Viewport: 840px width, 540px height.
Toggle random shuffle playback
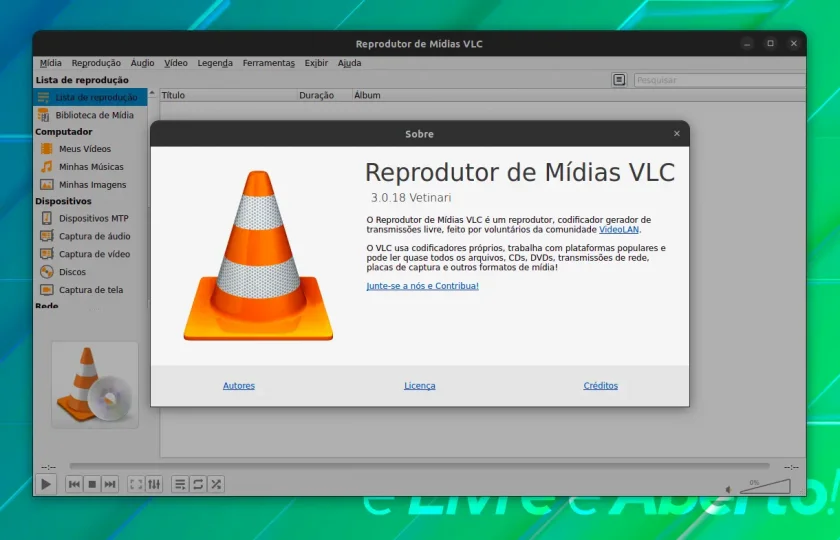[216, 484]
